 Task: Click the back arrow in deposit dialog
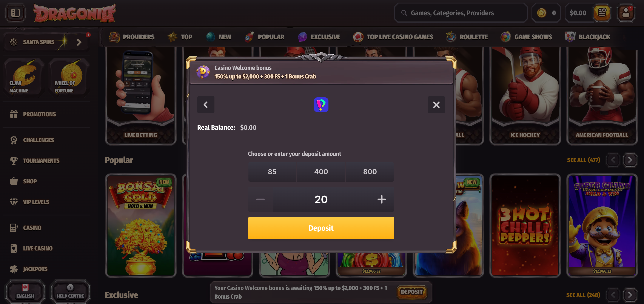(x=206, y=105)
